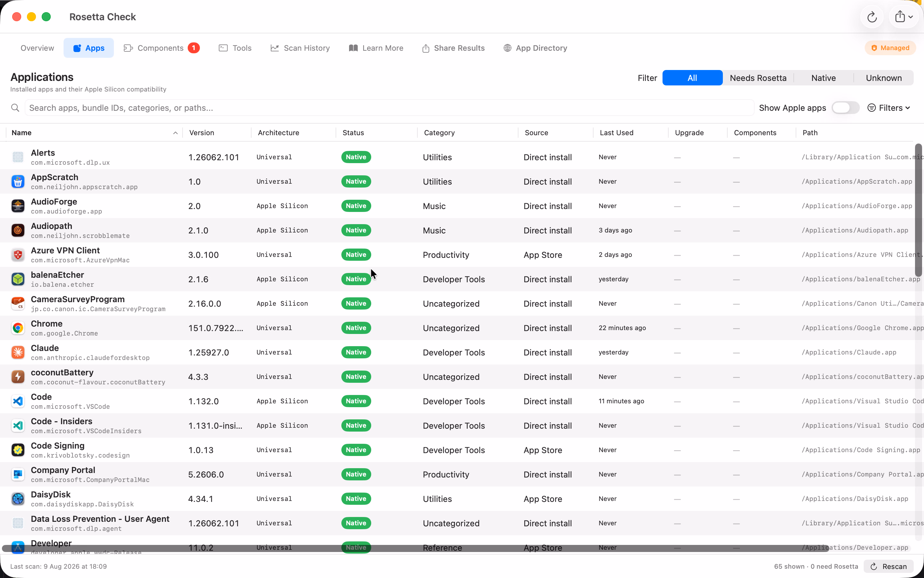Click the Data Loss Prevention agent icon
This screenshot has width=924, height=578.
(x=18, y=523)
